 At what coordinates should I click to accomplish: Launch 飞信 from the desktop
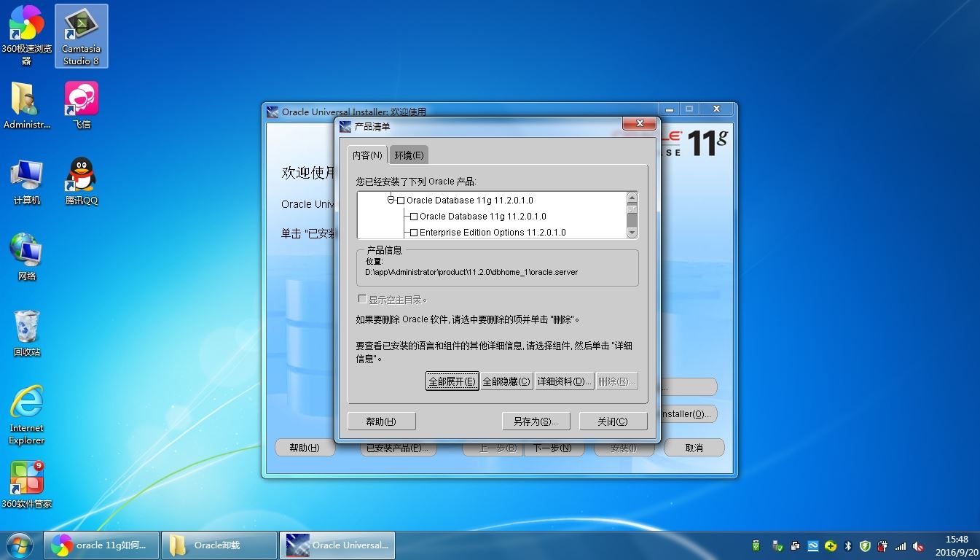(x=82, y=105)
